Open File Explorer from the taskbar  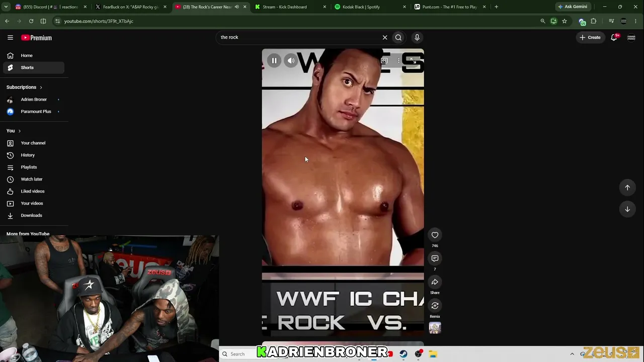click(x=433, y=354)
